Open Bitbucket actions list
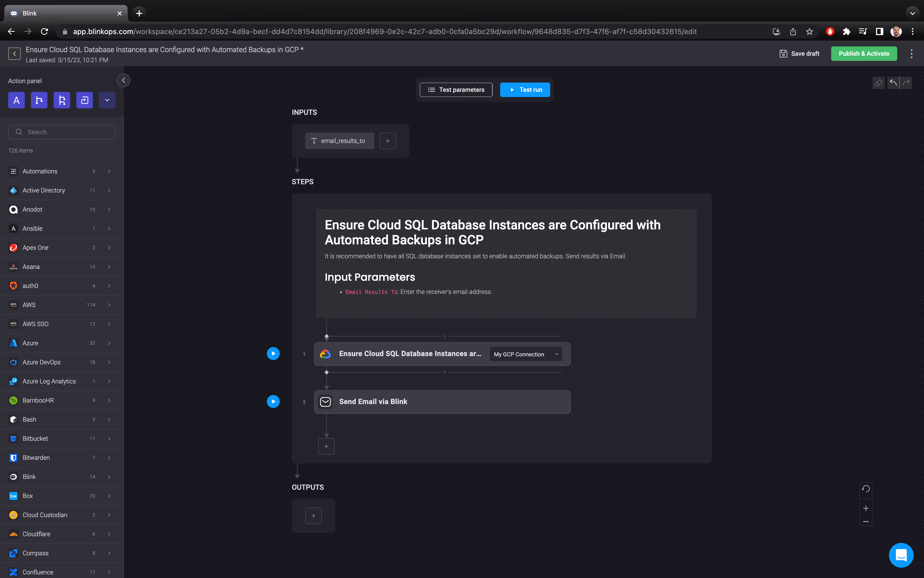924x578 pixels. click(x=60, y=439)
